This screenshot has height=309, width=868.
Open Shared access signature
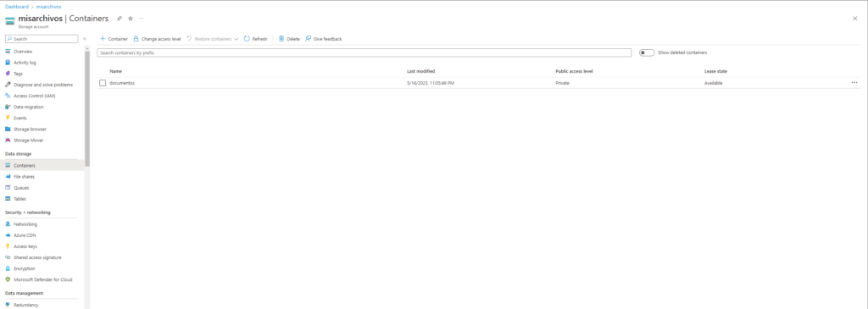(x=37, y=257)
